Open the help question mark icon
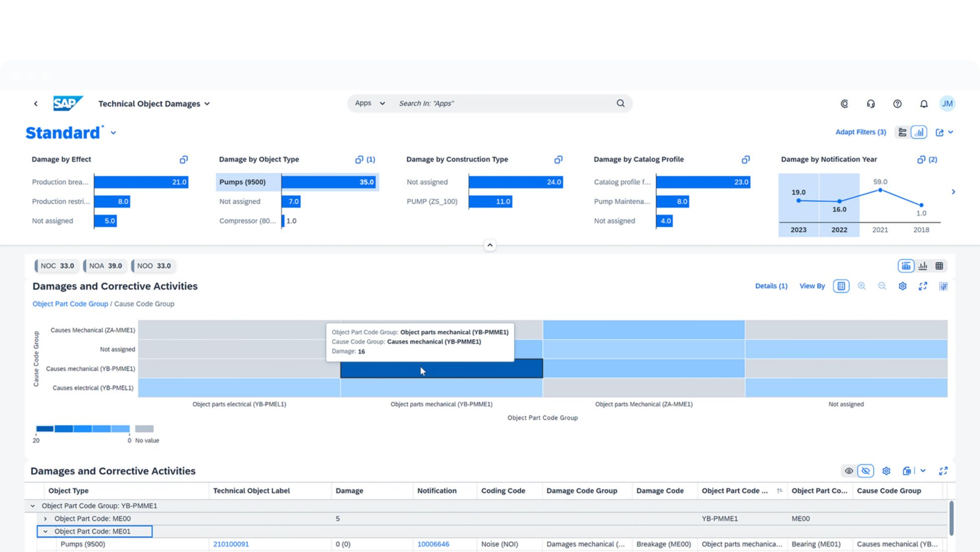The height and width of the screenshot is (552, 980). 897,104
